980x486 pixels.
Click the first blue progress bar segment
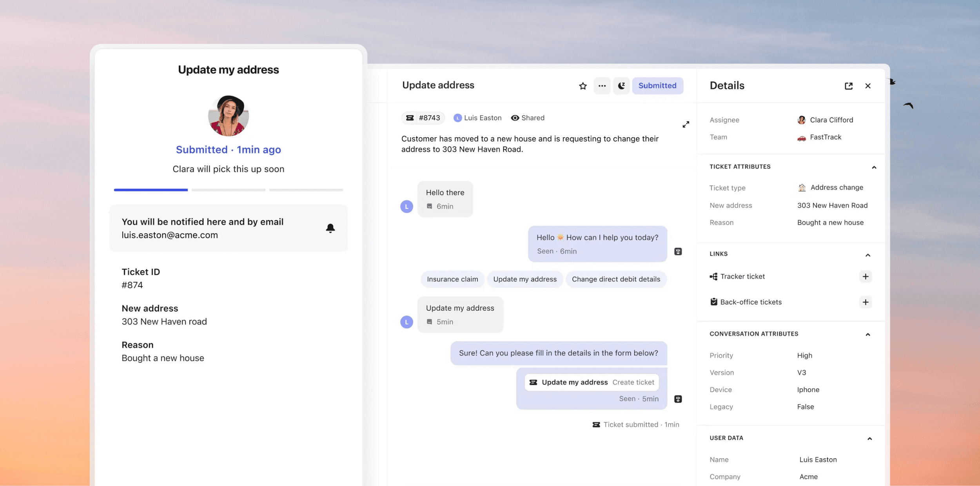pyautogui.click(x=151, y=190)
